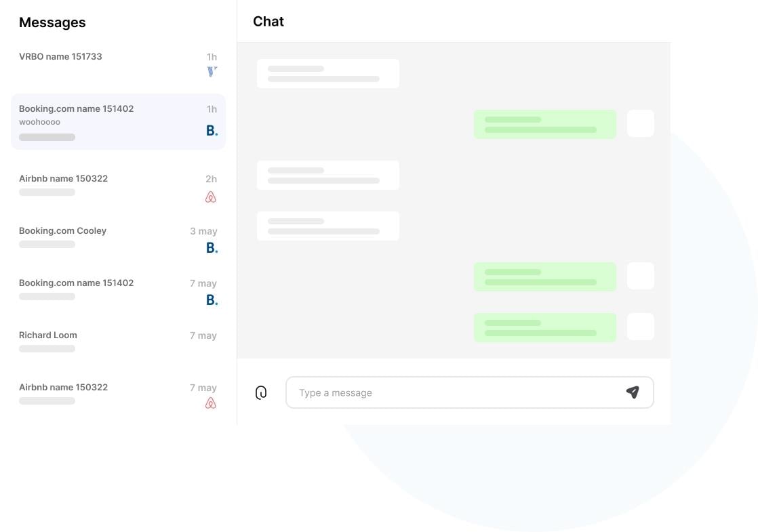Click the first white received message bubble
This screenshot has width=758, height=532.
coord(327,73)
